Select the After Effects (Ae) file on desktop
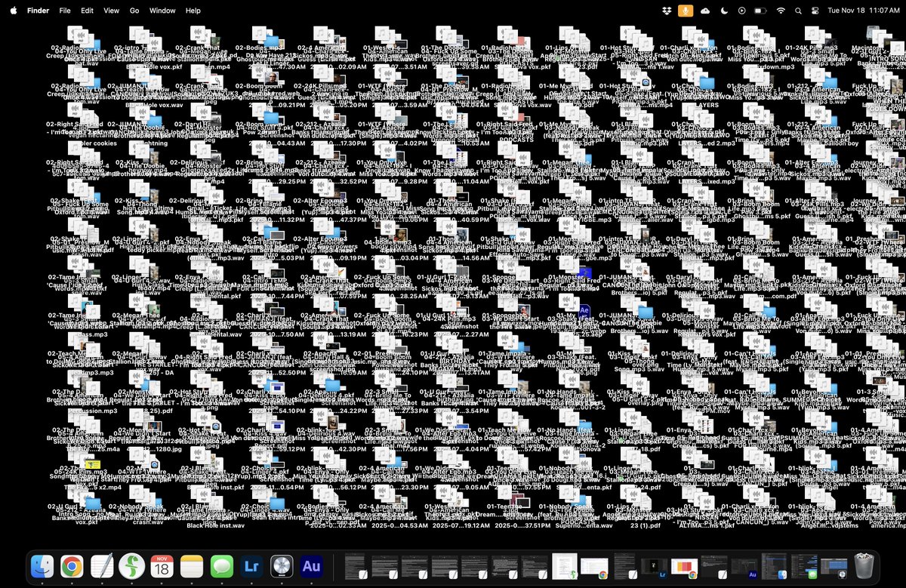 [x=584, y=310]
